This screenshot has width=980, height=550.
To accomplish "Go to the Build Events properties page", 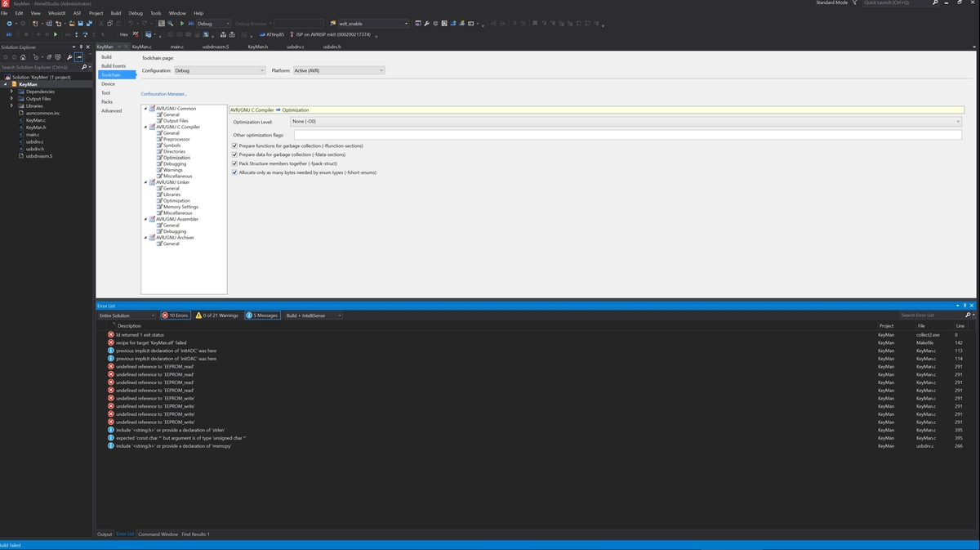I will pyautogui.click(x=114, y=65).
